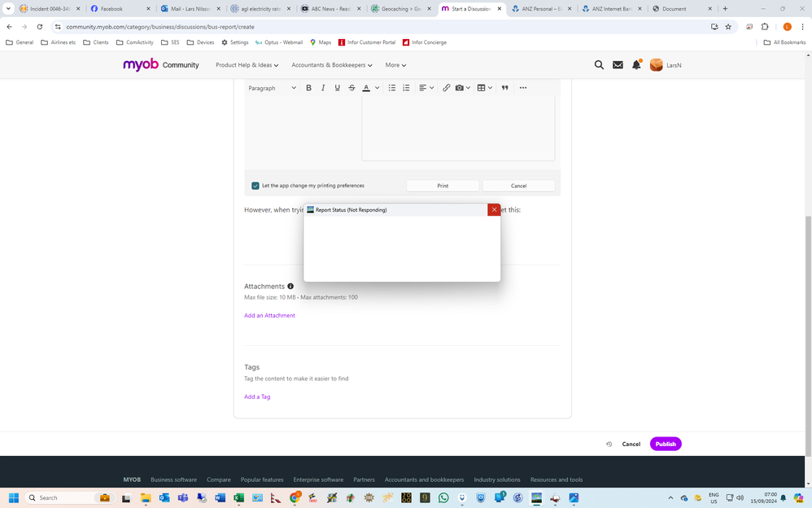Expand the Accountants & Bookkeepers menu
812x508 pixels.
pos(331,65)
